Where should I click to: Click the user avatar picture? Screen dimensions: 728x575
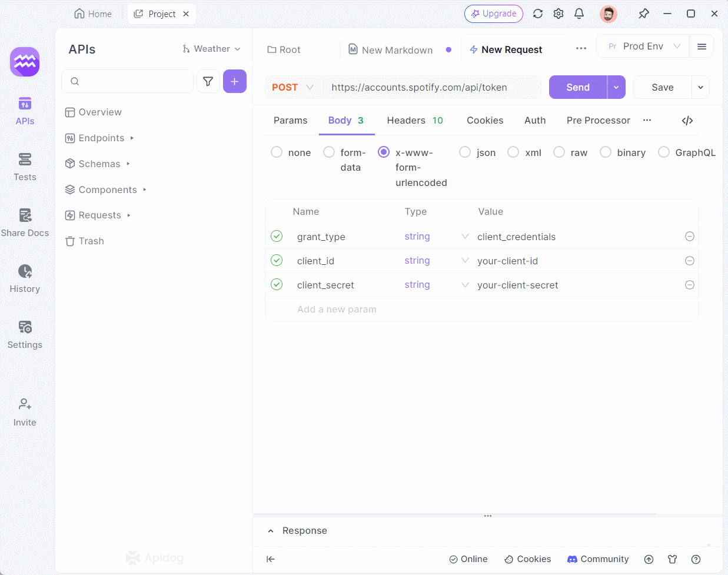click(x=609, y=14)
